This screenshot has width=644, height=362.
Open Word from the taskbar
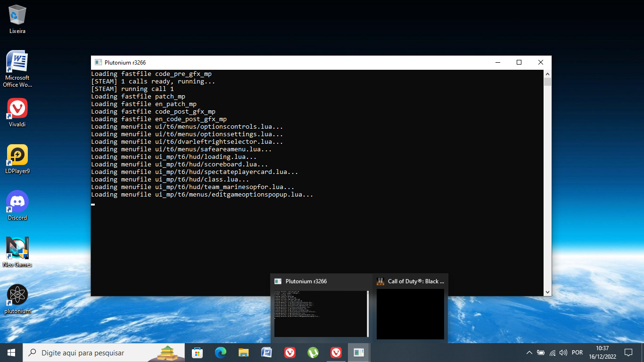266,353
